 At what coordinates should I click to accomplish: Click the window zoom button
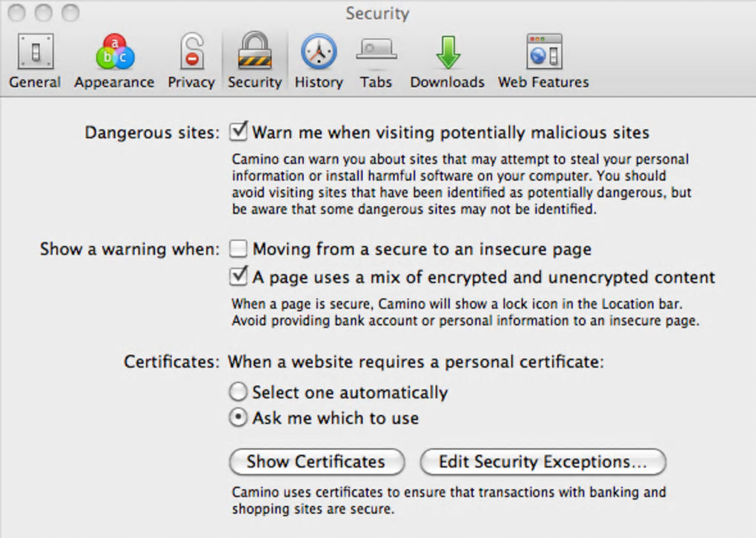(70, 13)
